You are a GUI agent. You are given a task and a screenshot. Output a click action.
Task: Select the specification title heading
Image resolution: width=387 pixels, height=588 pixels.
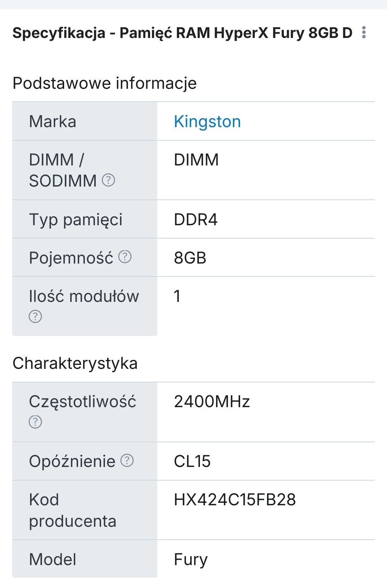pos(182,33)
